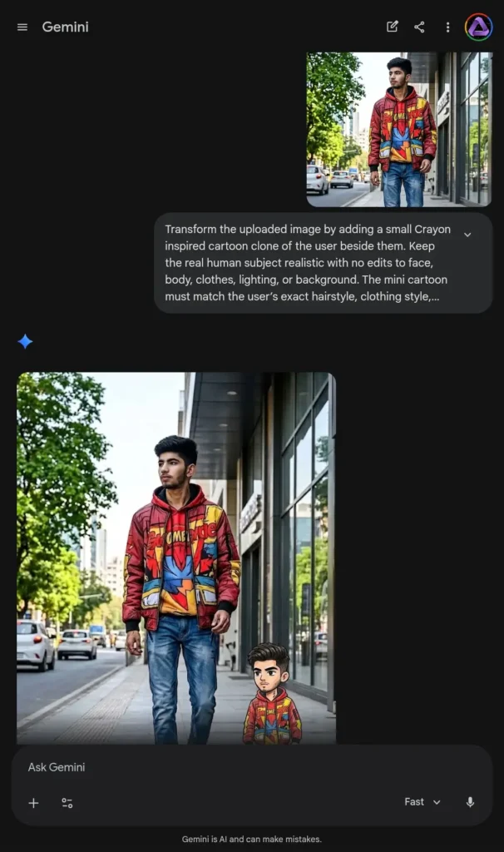Focus the Ask Gemini input field
This screenshot has width=504, height=852.
point(251,767)
